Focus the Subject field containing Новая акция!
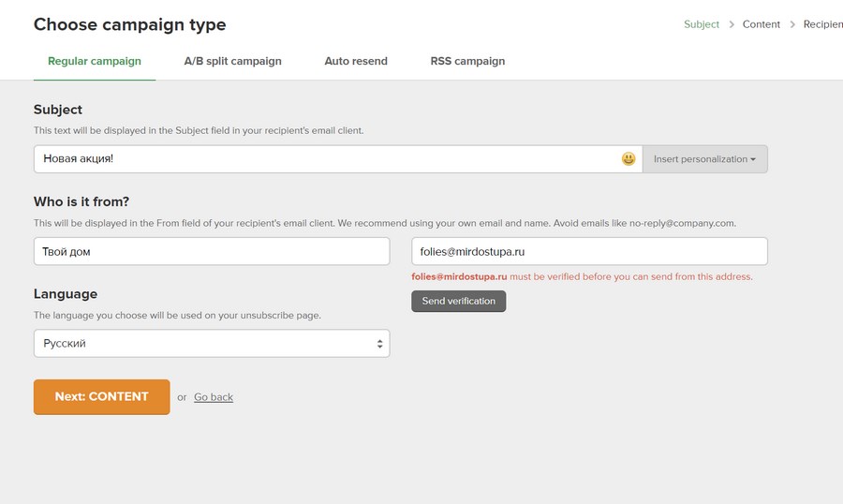Screen dimensions: 843x504 click(328, 159)
